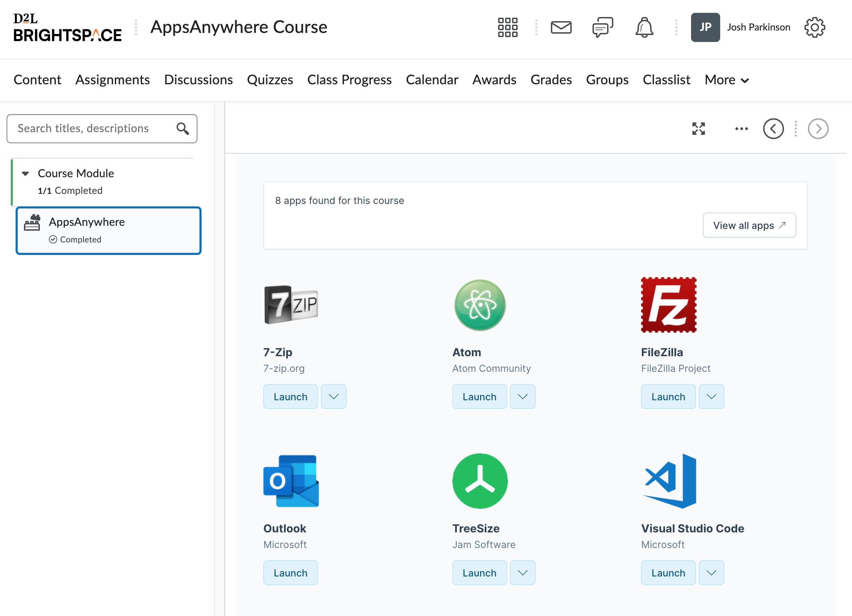Go to previous content item arrow
This screenshot has height=616, width=852.
pyautogui.click(x=773, y=129)
